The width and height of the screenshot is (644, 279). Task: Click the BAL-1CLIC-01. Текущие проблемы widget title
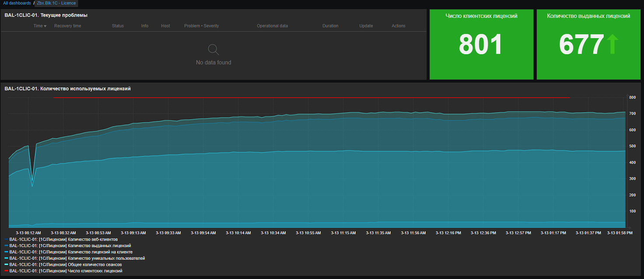pyautogui.click(x=46, y=15)
